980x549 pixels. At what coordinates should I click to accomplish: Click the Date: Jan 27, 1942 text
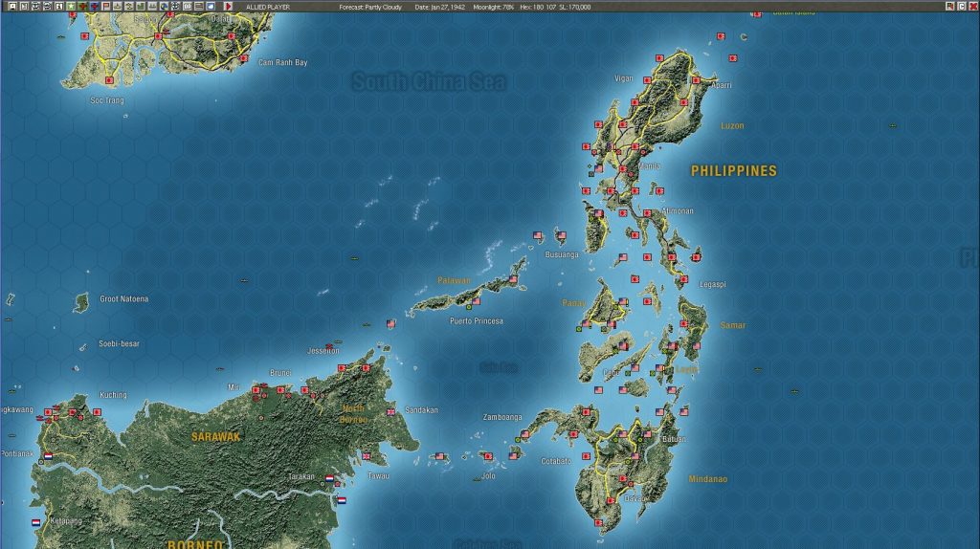(x=440, y=7)
